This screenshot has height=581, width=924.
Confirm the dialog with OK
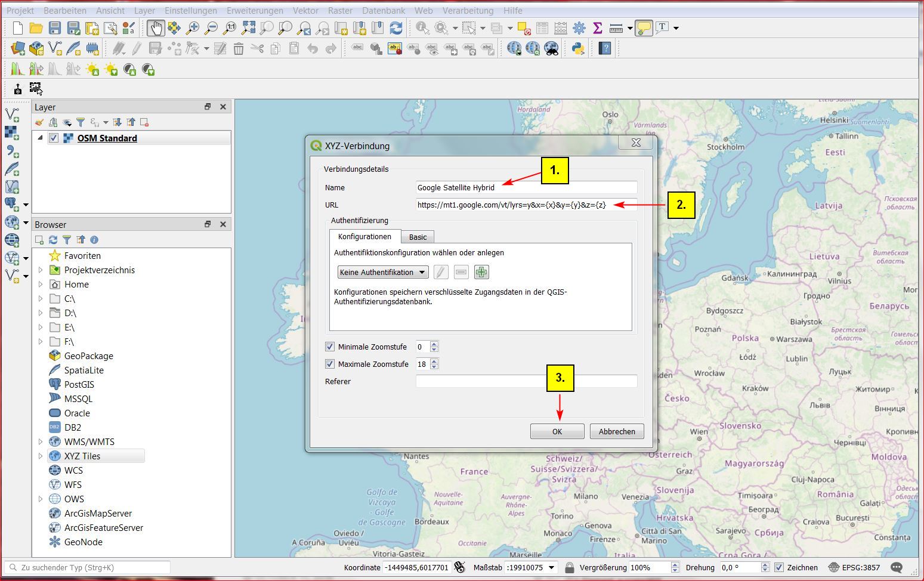[x=557, y=431]
